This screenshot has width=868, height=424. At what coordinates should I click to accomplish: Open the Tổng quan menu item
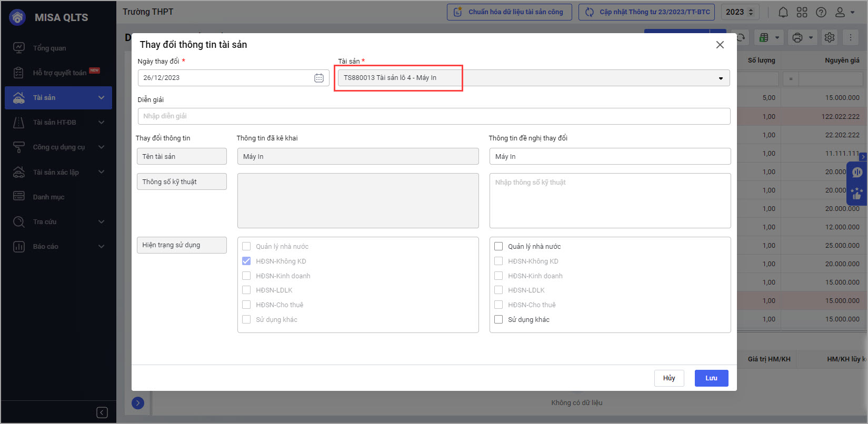click(x=49, y=48)
